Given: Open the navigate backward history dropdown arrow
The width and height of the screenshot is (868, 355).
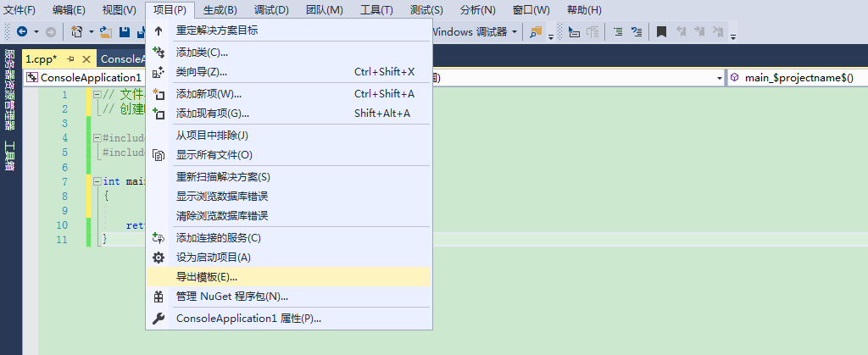Looking at the screenshot, I should (x=36, y=32).
